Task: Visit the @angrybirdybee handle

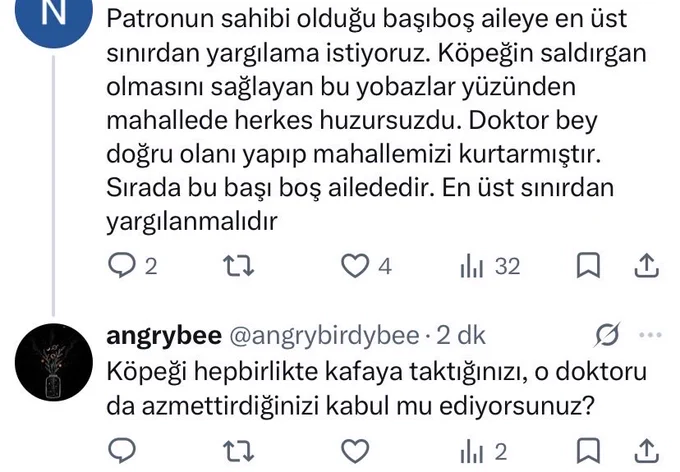Action: 324,335
